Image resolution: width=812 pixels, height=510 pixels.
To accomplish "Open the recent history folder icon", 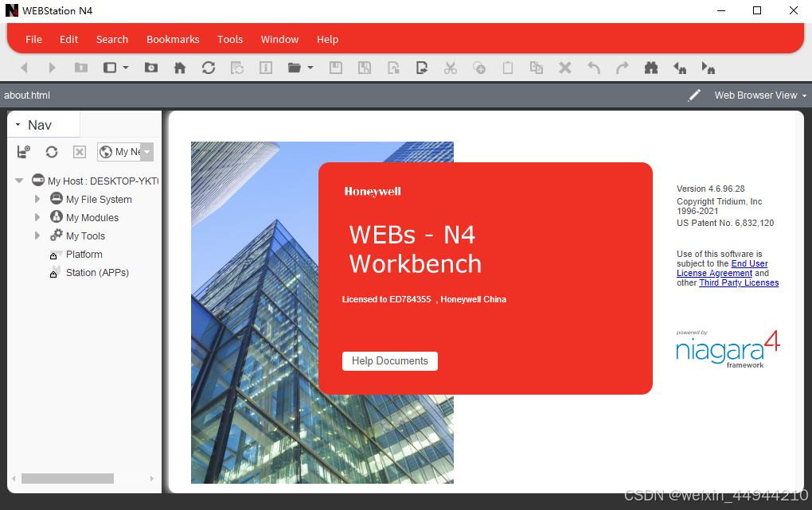I will [150, 68].
